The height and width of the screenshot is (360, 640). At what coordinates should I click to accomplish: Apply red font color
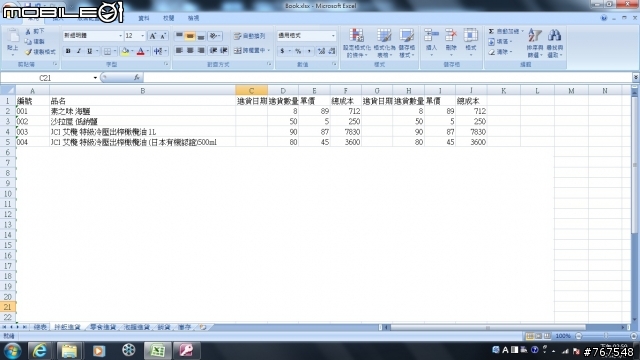coord(140,51)
